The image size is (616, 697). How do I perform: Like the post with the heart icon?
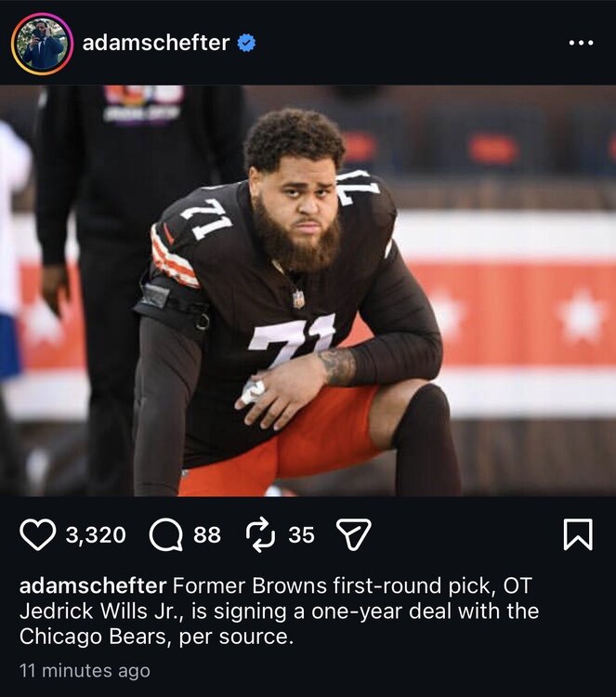[x=38, y=534]
